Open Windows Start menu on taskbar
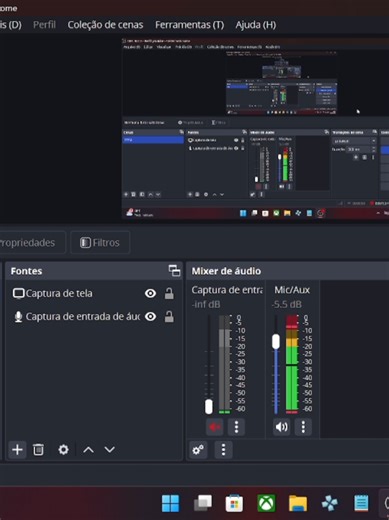 point(170,503)
